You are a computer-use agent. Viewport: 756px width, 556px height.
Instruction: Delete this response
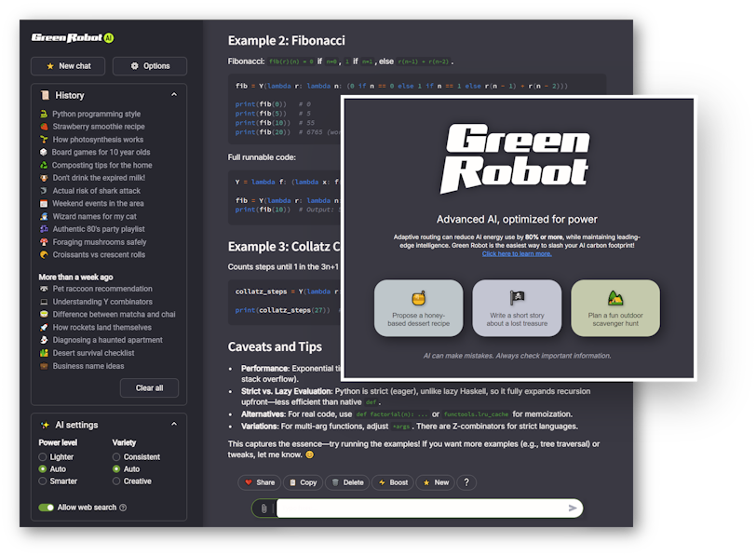[347, 482]
